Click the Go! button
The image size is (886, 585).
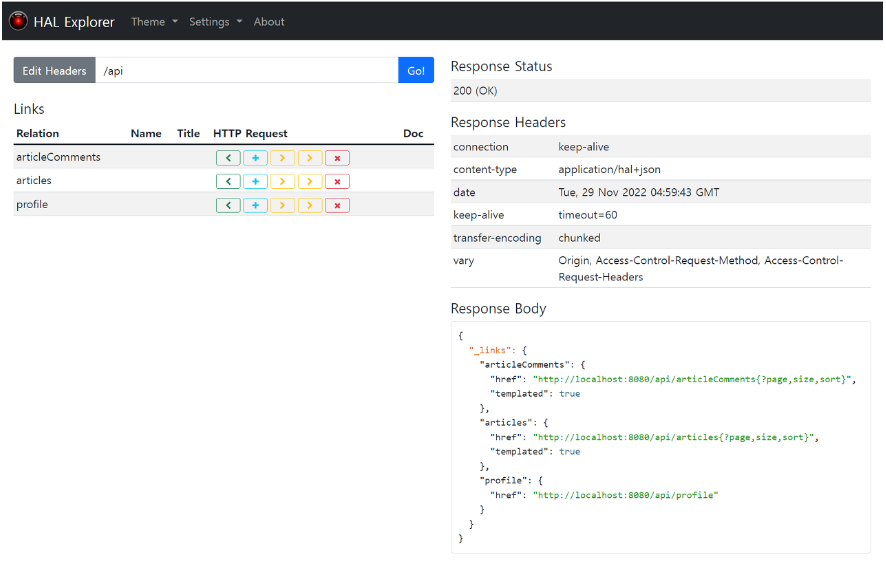[x=416, y=71]
